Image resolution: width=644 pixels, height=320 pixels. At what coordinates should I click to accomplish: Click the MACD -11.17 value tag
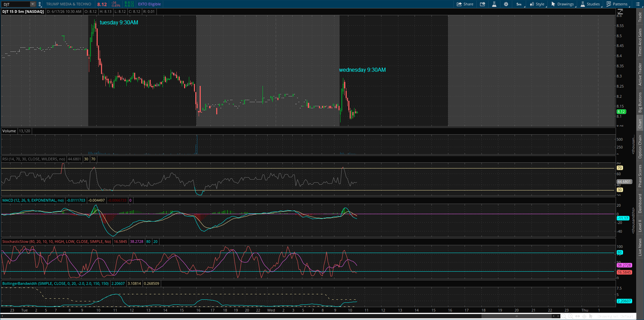click(x=623, y=217)
